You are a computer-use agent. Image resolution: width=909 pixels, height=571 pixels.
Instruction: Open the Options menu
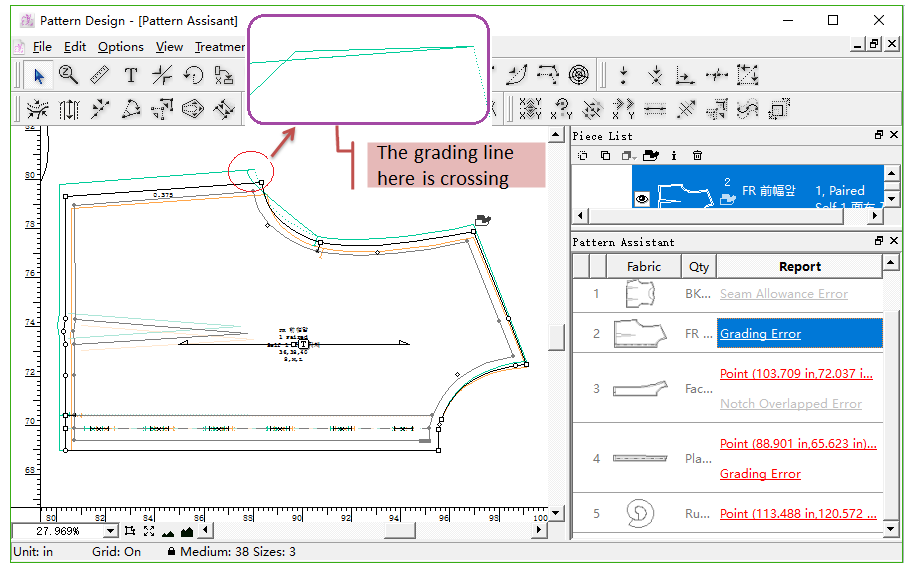[x=120, y=47]
